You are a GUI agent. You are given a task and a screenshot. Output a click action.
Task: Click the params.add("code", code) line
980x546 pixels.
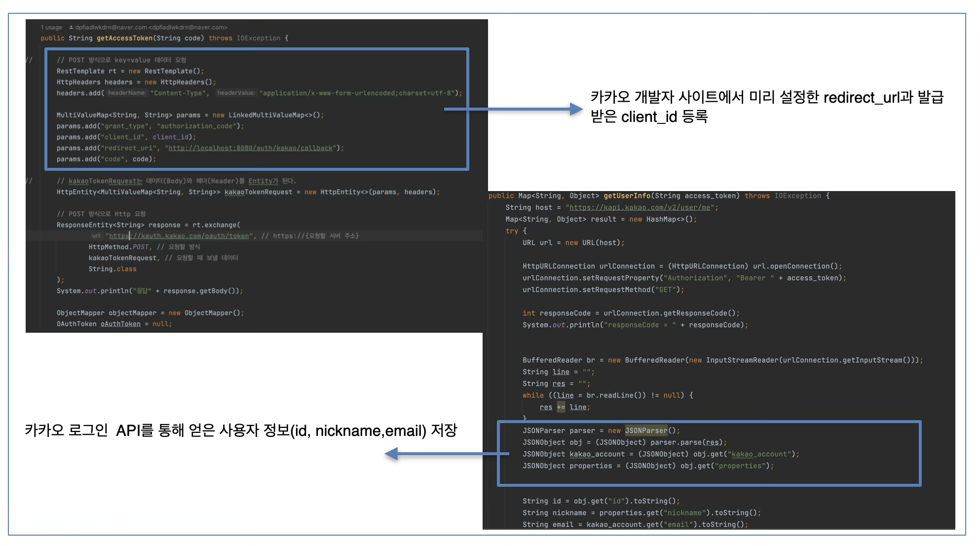tap(106, 159)
